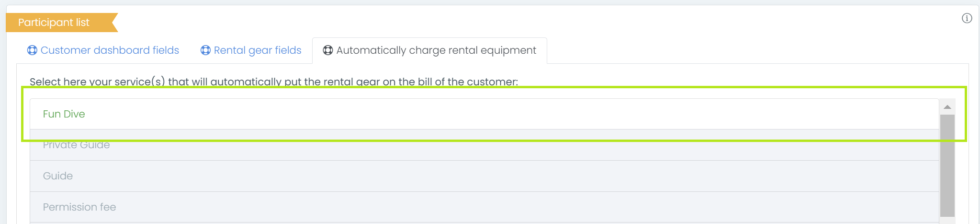This screenshot has width=980, height=224.
Task: Click the scrollbar up arrow of the service list
Action: (x=947, y=107)
